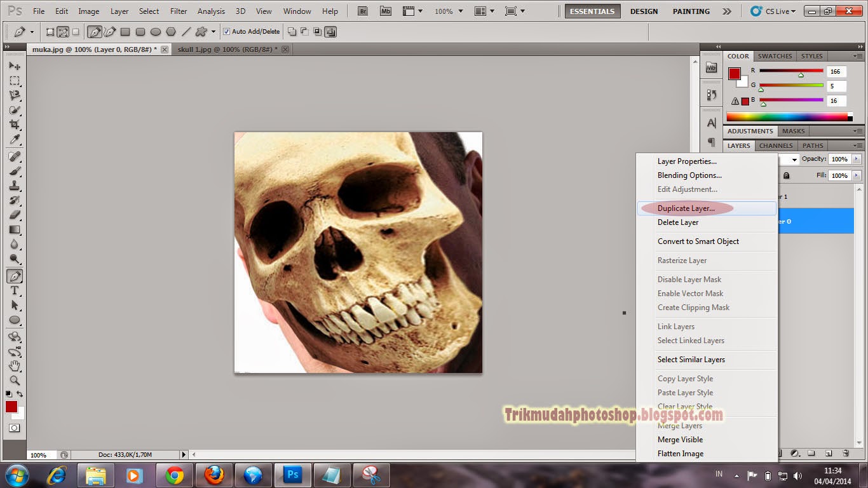Switch to the Channels tab
Image resolution: width=868 pixels, height=488 pixels.
(776, 146)
